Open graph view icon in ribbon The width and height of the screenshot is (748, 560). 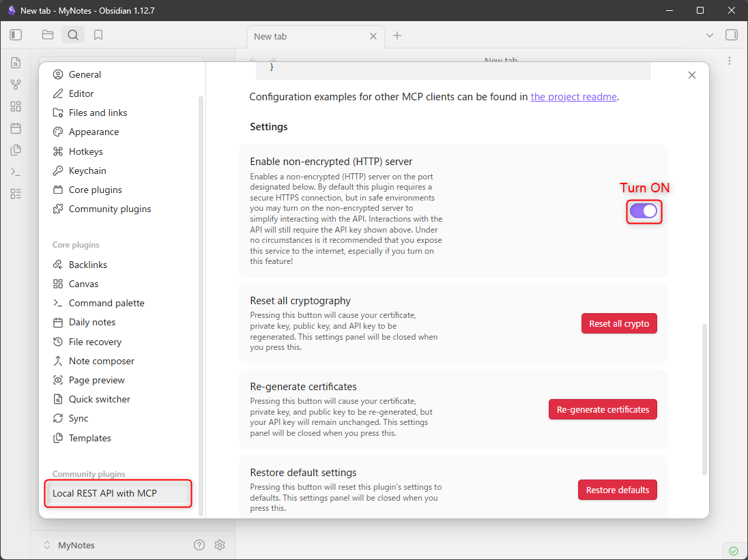coord(16,85)
